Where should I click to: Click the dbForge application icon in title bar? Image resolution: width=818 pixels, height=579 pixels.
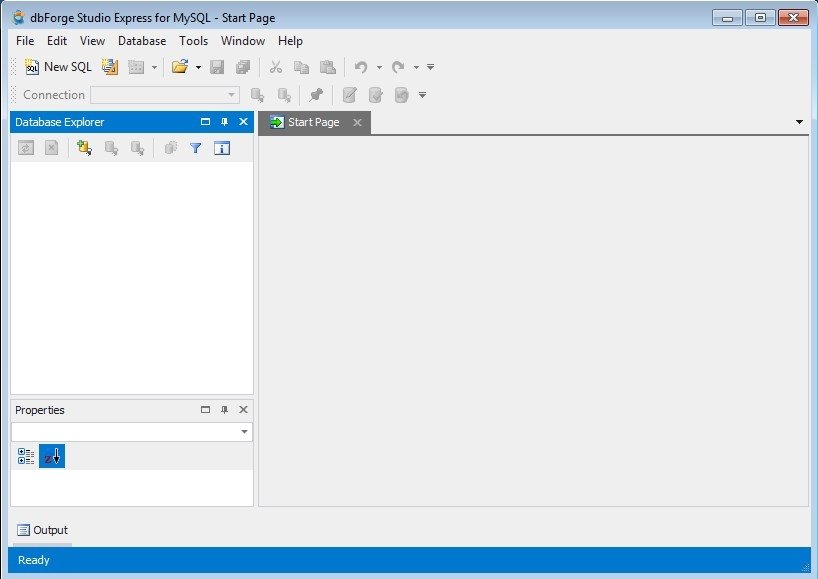tap(19, 17)
